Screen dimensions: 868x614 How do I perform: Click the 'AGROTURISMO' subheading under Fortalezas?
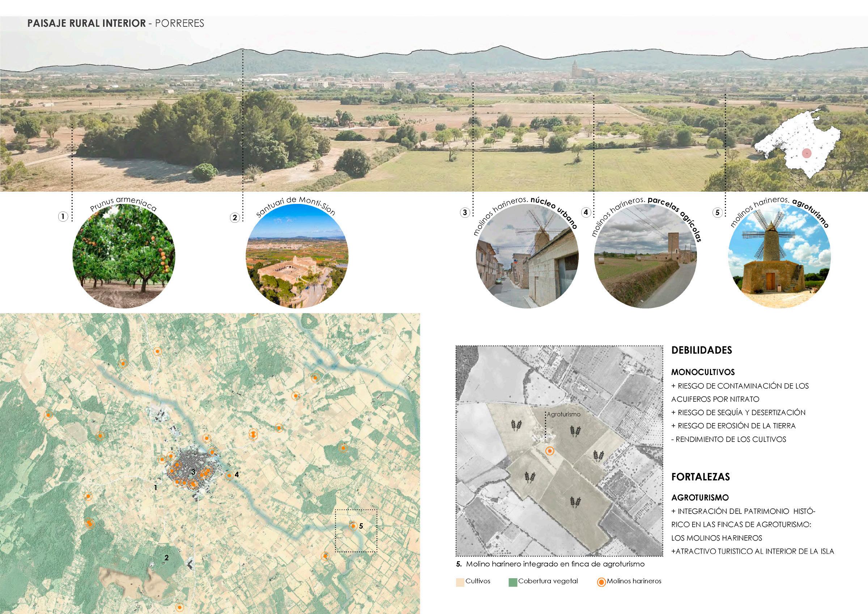[x=700, y=498]
